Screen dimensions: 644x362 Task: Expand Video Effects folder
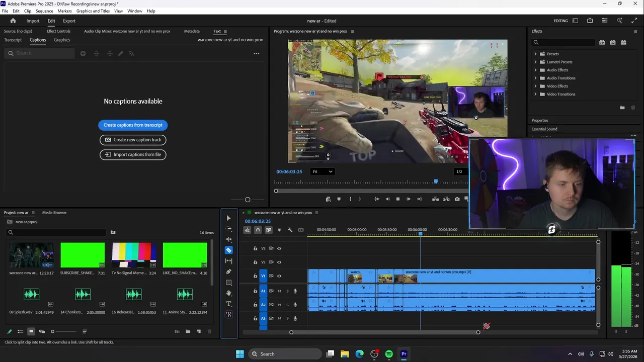pyautogui.click(x=535, y=86)
